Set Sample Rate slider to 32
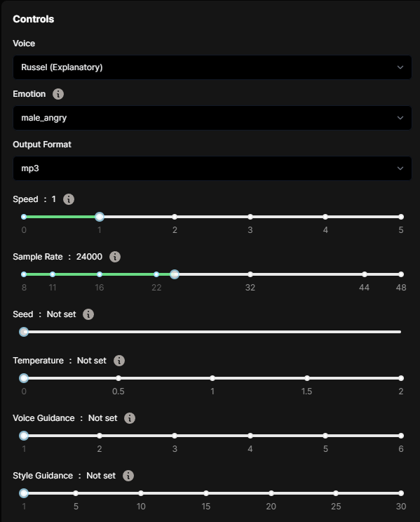Screen dimensions: 420x522 (x=250, y=274)
